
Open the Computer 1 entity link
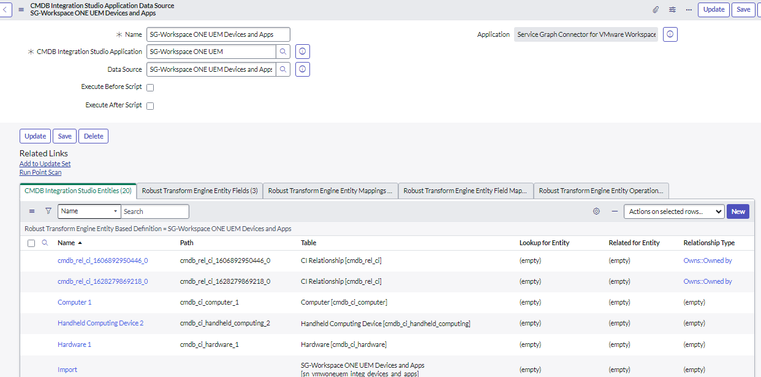click(74, 302)
